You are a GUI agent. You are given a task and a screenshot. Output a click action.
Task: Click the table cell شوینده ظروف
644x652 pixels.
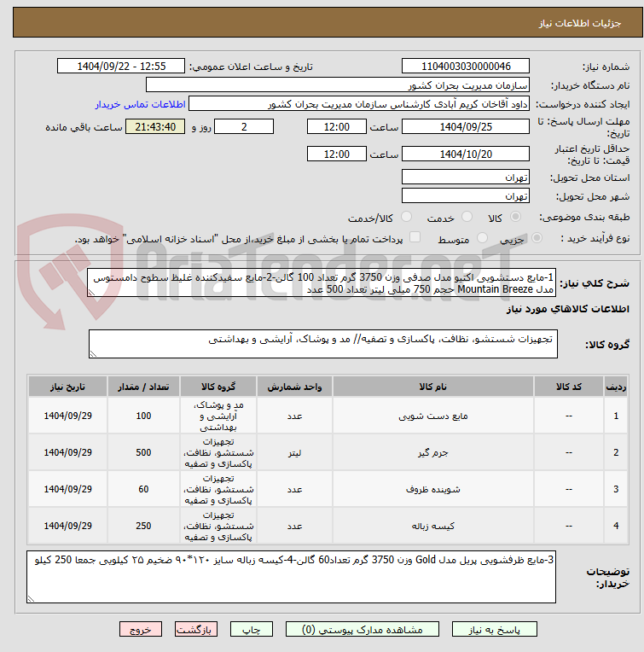tap(433, 489)
